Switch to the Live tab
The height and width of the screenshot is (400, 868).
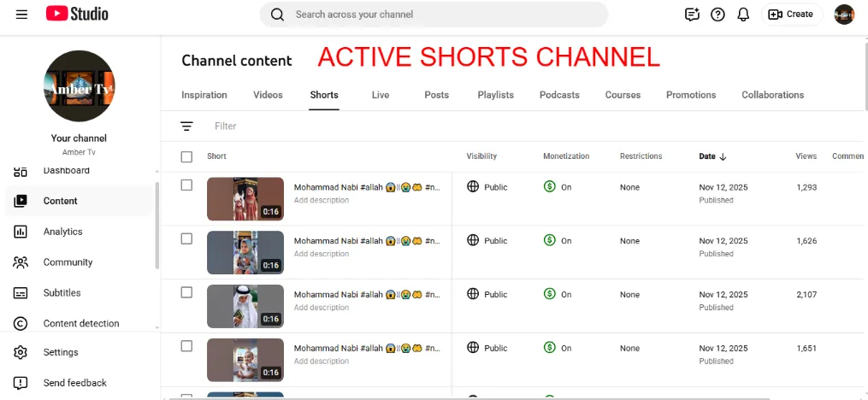(381, 95)
